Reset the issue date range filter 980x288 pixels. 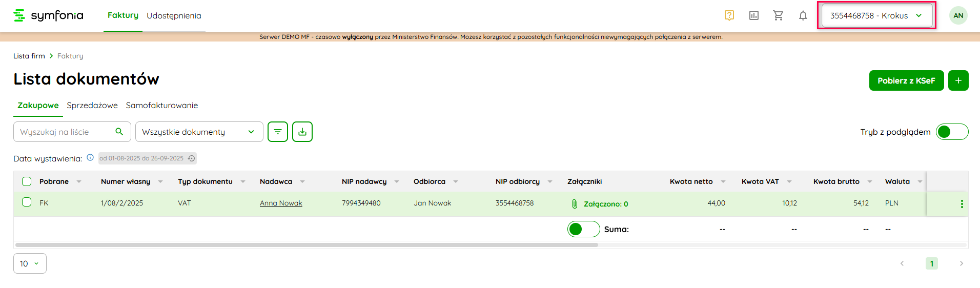[191, 158]
